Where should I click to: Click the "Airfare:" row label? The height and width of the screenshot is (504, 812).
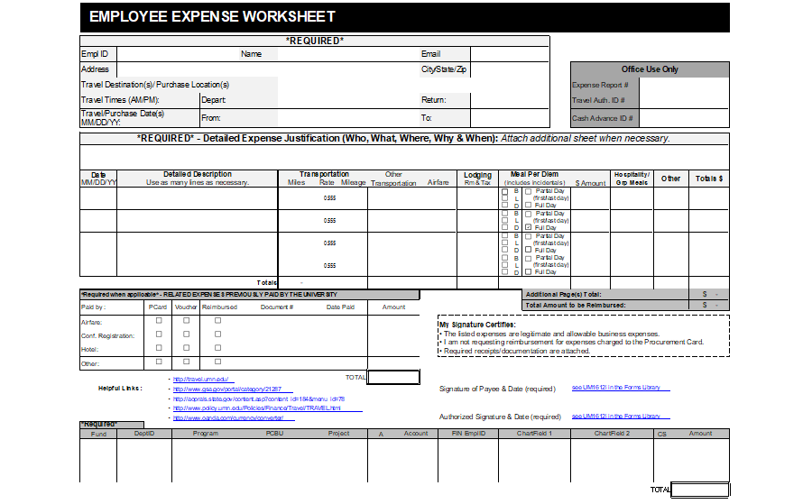coord(92,323)
